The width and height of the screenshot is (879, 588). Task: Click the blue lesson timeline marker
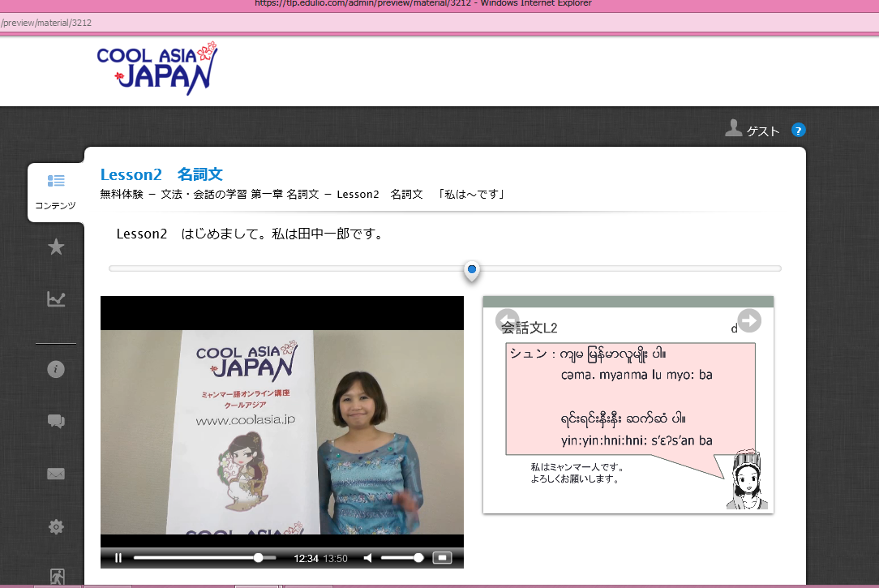tap(472, 270)
